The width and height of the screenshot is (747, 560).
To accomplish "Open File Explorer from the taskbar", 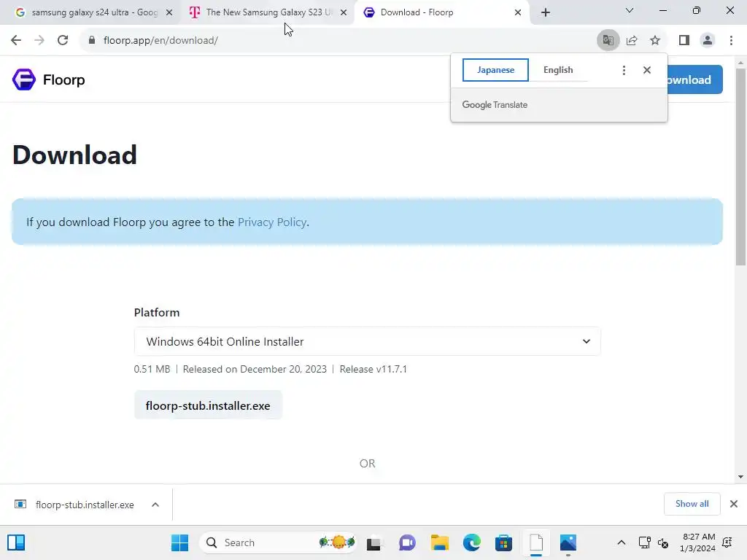I will [x=440, y=542].
